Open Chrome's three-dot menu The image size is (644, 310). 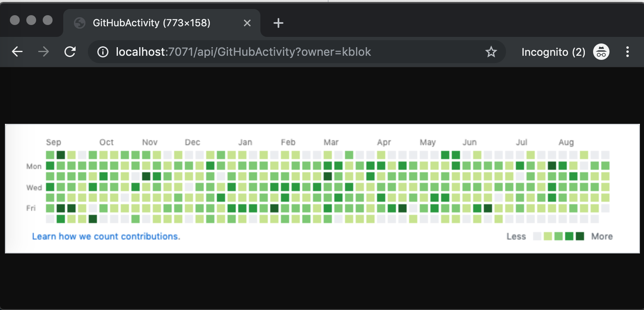[x=627, y=52]
